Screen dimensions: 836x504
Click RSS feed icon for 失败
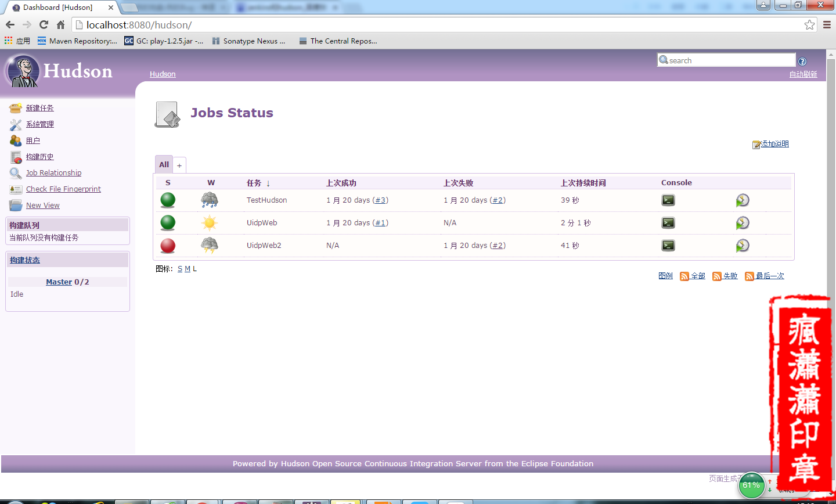pyautogui.click(x=717, y=276)
